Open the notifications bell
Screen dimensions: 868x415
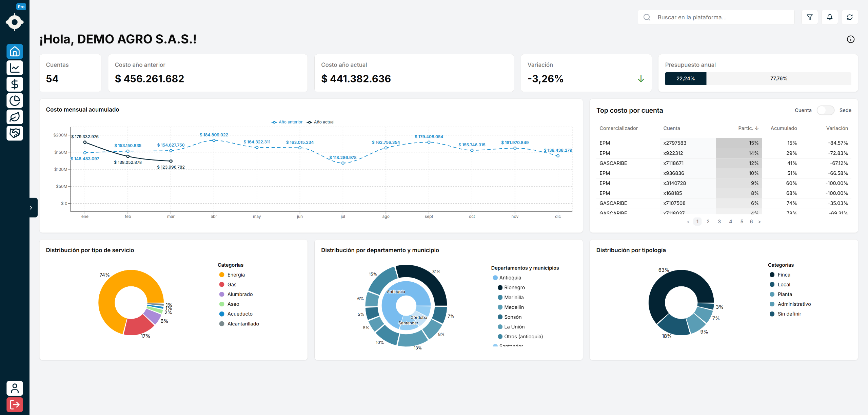[x=829, y=17]
